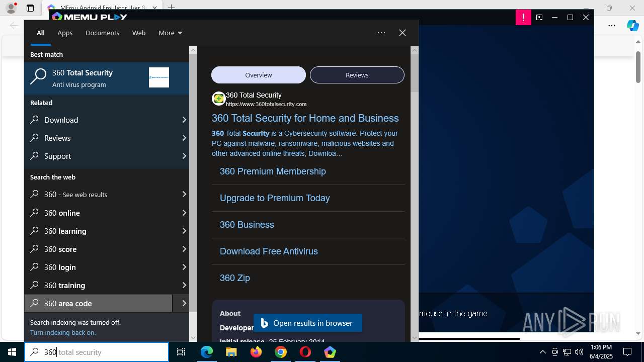Screen dimensions: 644x362
Task: Expand the Reviews related search
Action: pyautogui.click(x=184, y=138)
